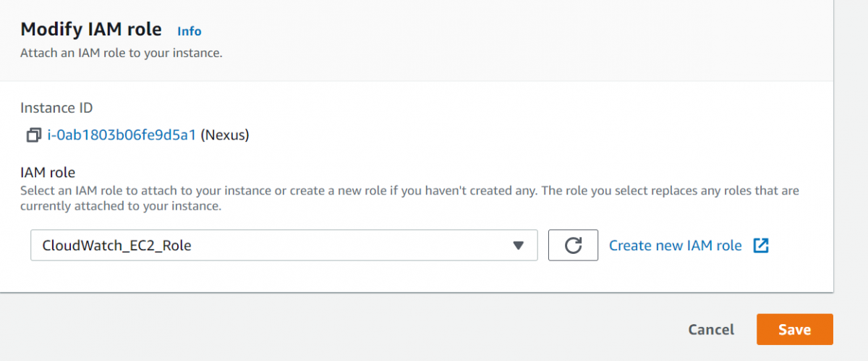Copy the instance ID using the copy icon
The image size is (868, 361).
point(33,135)
